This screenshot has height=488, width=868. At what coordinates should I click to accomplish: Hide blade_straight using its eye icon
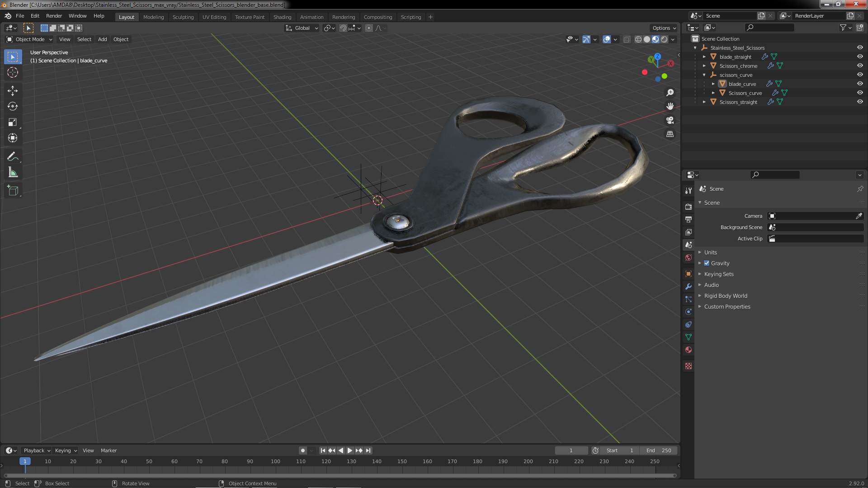(860, 56)
